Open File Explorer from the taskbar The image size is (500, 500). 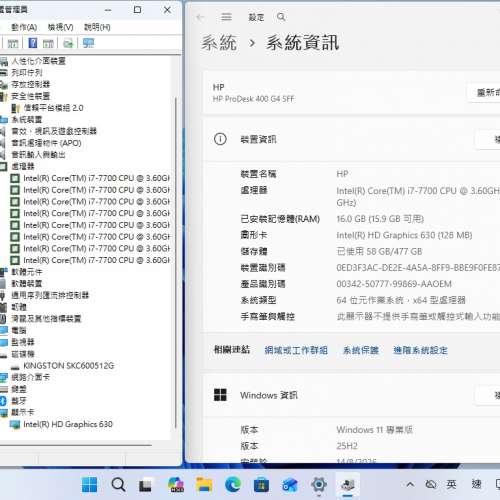[x=204, y=485]
